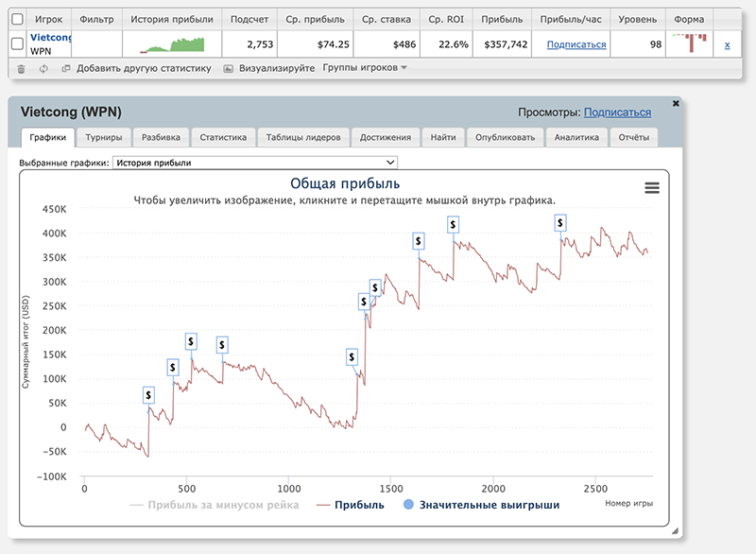
Task: Close the Vietcong panel with the X icon
Action: coord(676,102)
